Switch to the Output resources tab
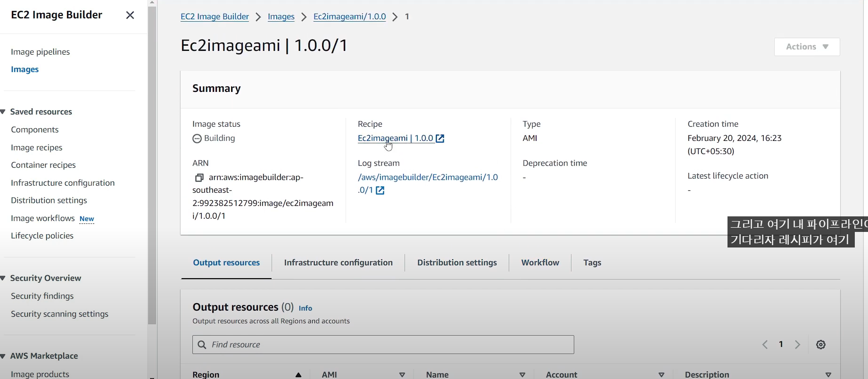The width and height of the screenshot is (868, 379). point(226,263)
